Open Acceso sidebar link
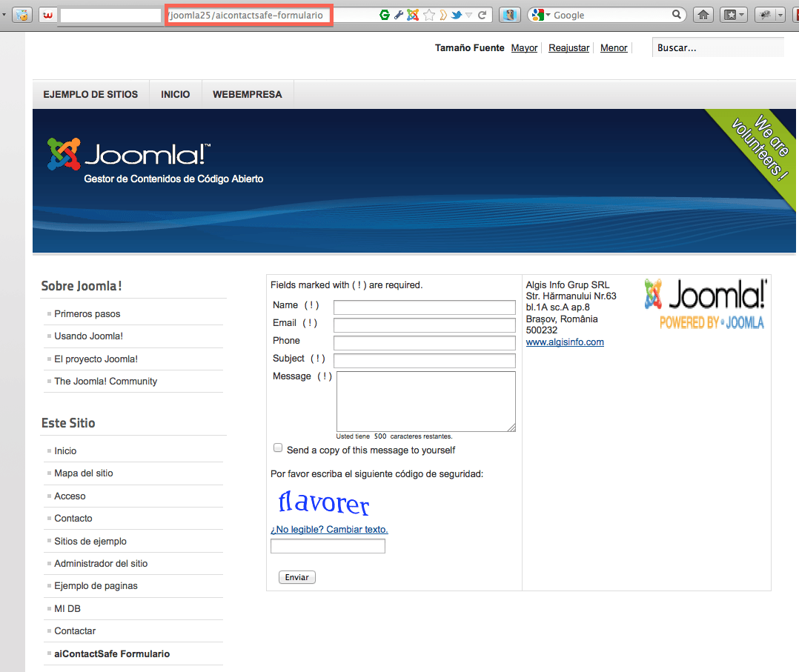799x672 pixels. [x=70, y=496]
